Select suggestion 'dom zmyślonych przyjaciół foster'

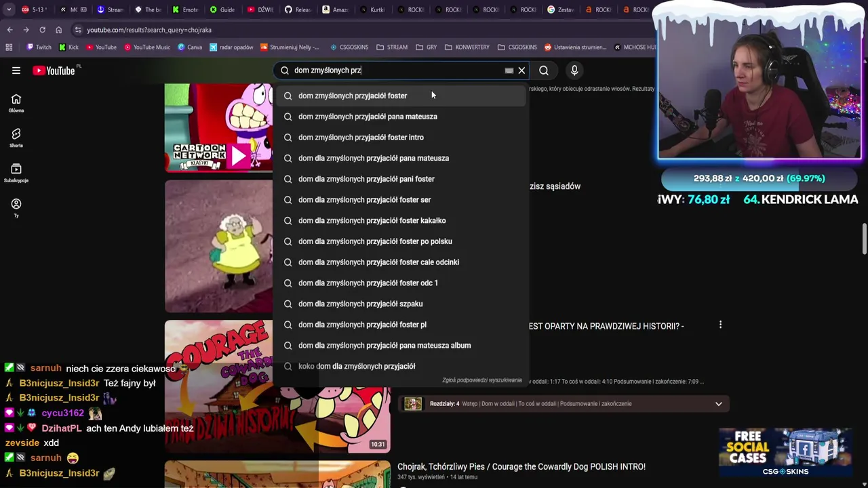(x=399, y=96)
